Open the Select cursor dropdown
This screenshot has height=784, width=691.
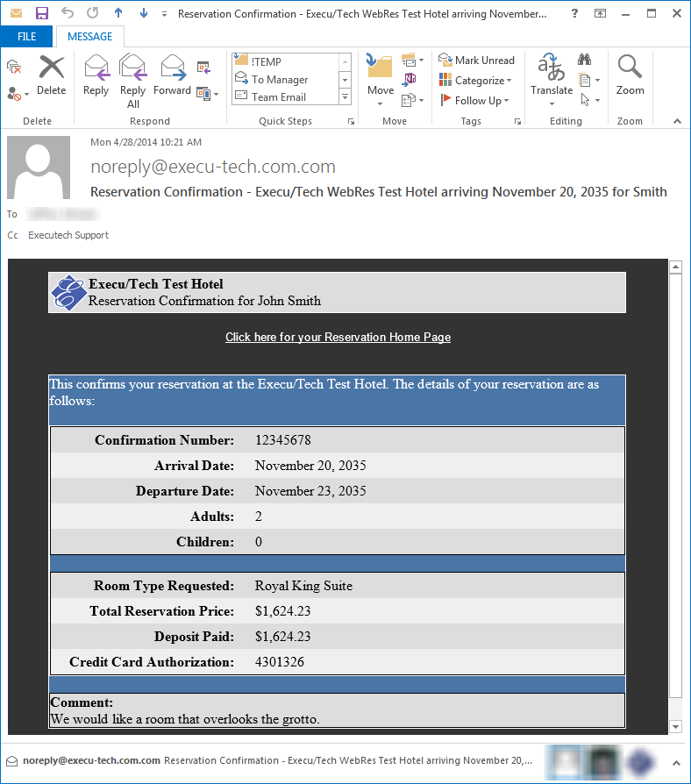(x=589, y=100)
